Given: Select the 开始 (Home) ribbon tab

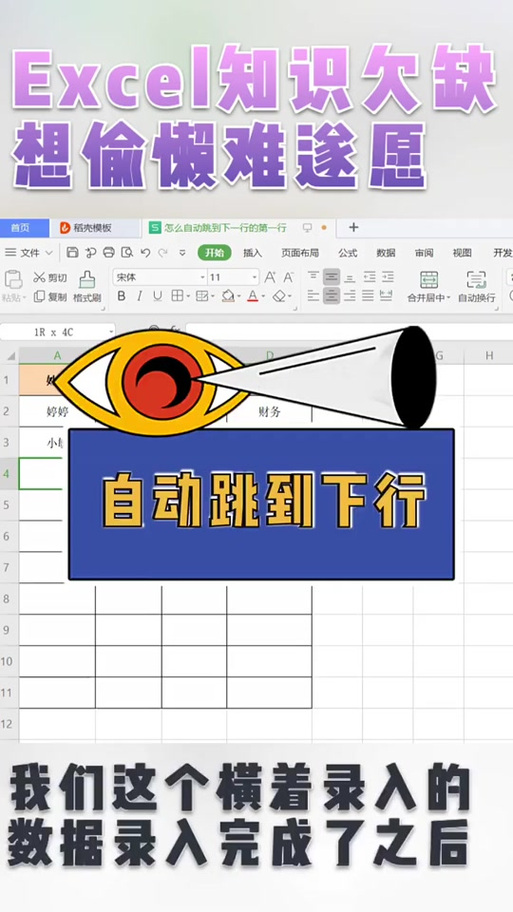Looking at the screenshot, I should pos(215,252).
